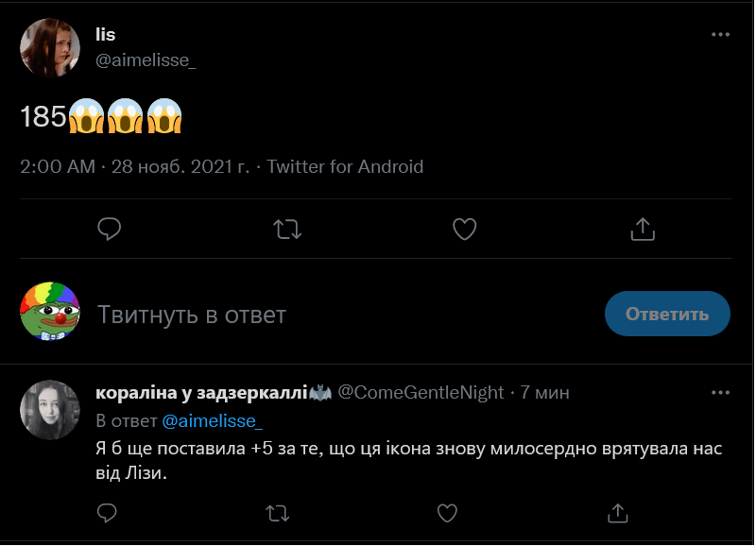Click reply icon under кораліна's comment

point(108,513)
